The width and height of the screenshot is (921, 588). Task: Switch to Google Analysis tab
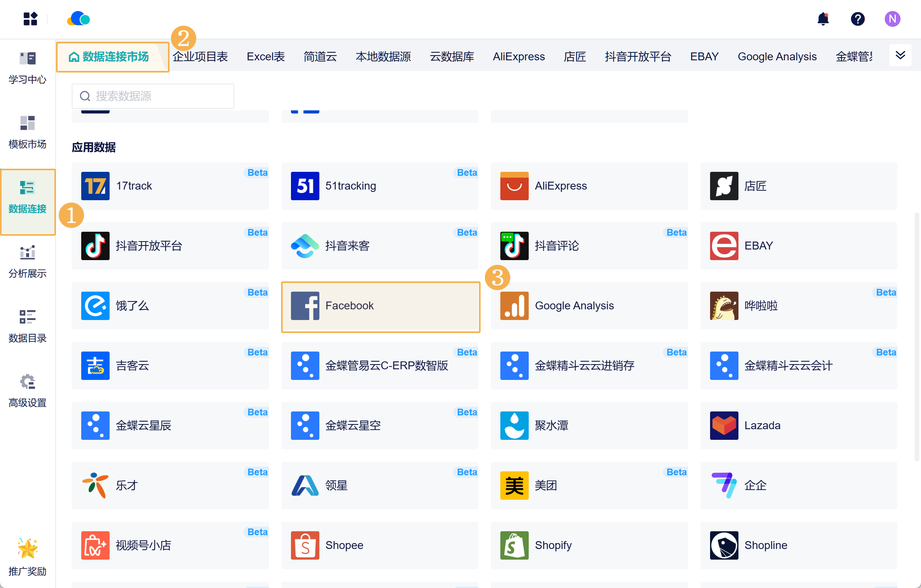coord(777,57)
